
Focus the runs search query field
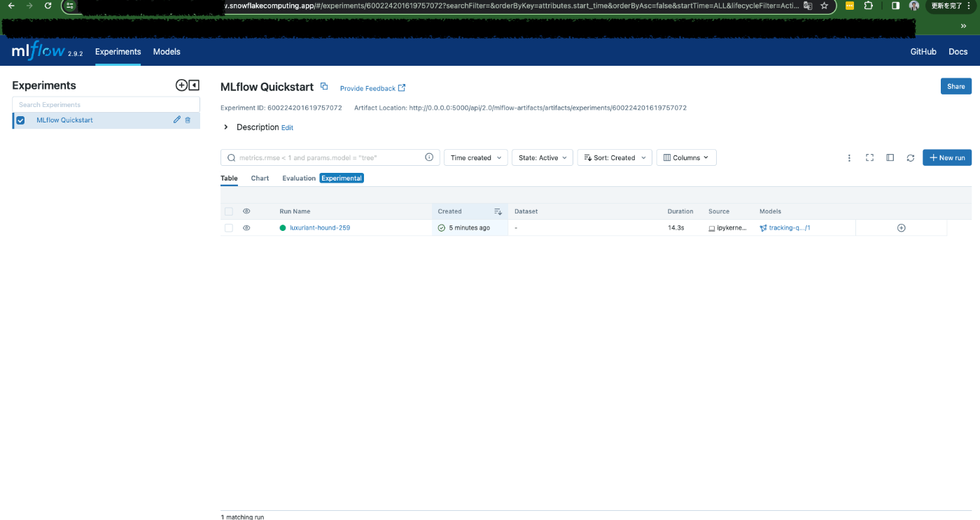point(330,157)
